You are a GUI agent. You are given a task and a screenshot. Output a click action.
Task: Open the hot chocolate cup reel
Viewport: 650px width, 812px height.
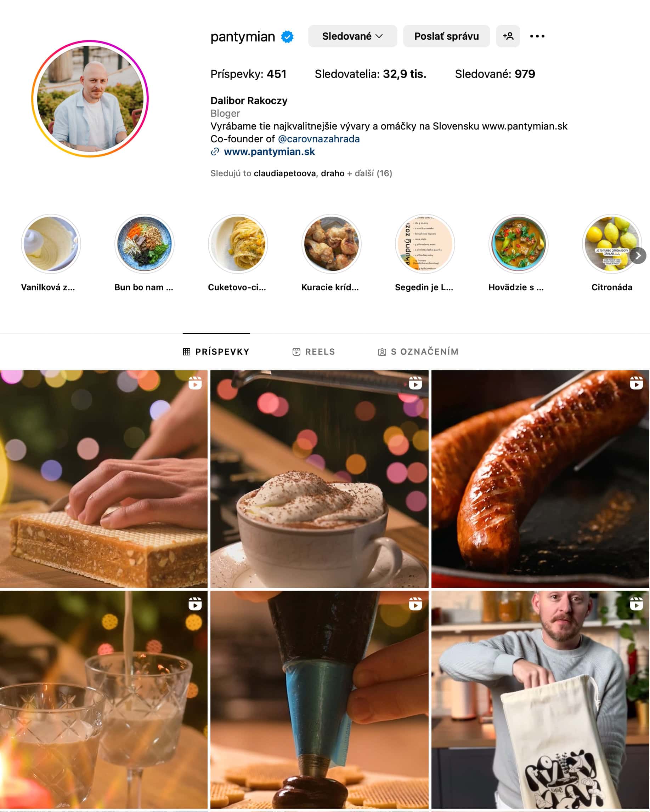pyautogui.click(x=319, y=479)
